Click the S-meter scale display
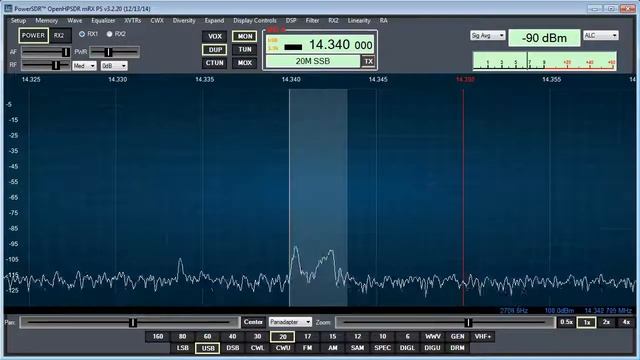Image resolution: width=640 pixels, height=360 pixels. pos(544,61)
